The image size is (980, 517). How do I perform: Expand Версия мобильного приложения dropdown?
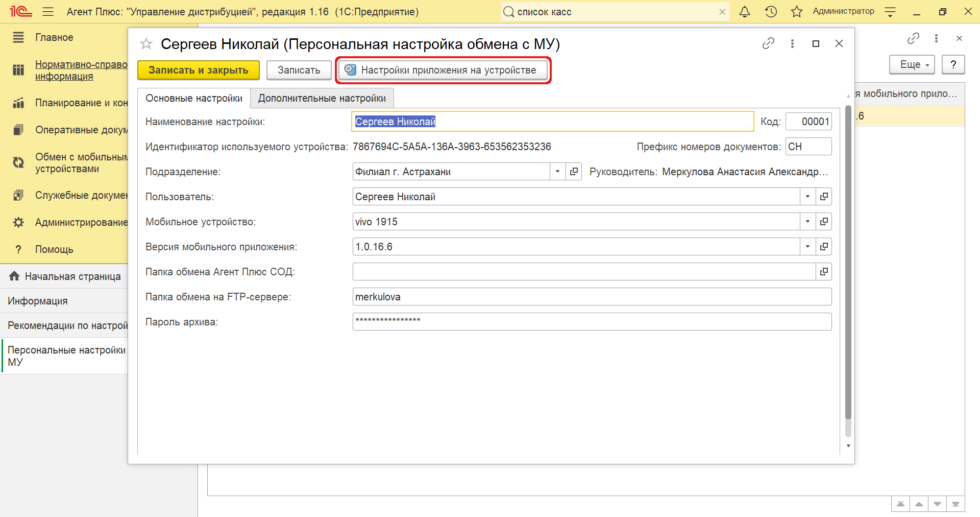(x=807, y=247)
